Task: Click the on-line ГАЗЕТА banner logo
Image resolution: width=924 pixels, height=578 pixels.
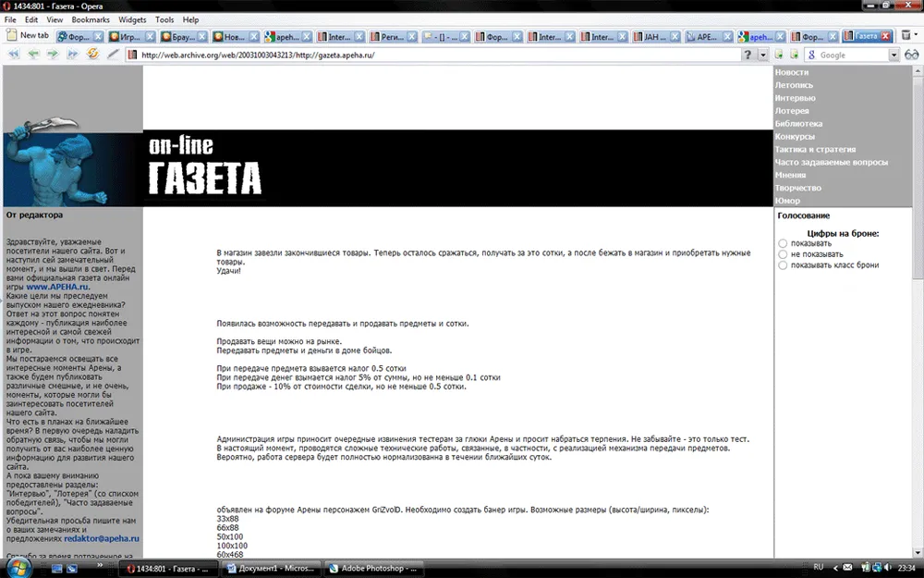Action: [204, 166]
